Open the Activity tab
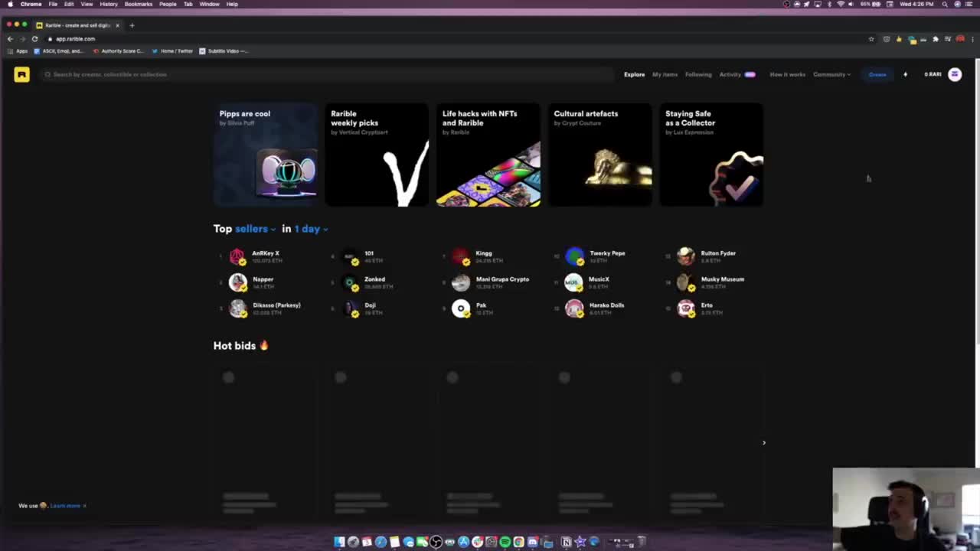Image resolution: width=980 pixels, height=551 pixels. (730, 74)
